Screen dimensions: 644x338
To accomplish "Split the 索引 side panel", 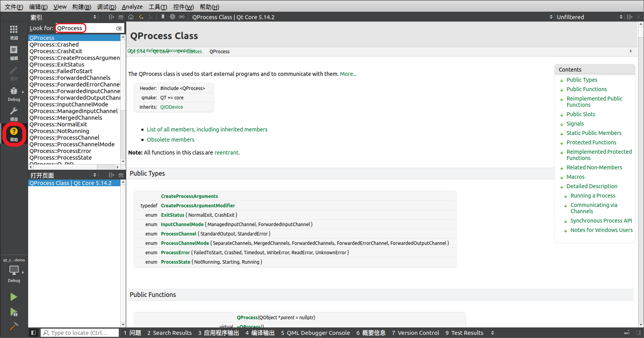I will tap(111, 17).
